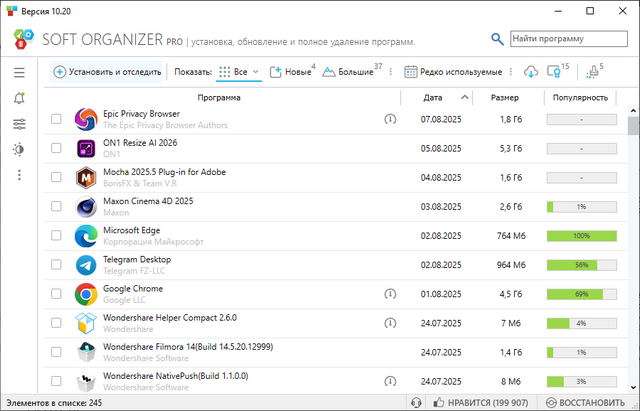Click size 964 Мб of Telegram Desktop
Image resolution: width=640 pixels, height=411 pixels.
[511, 265]
